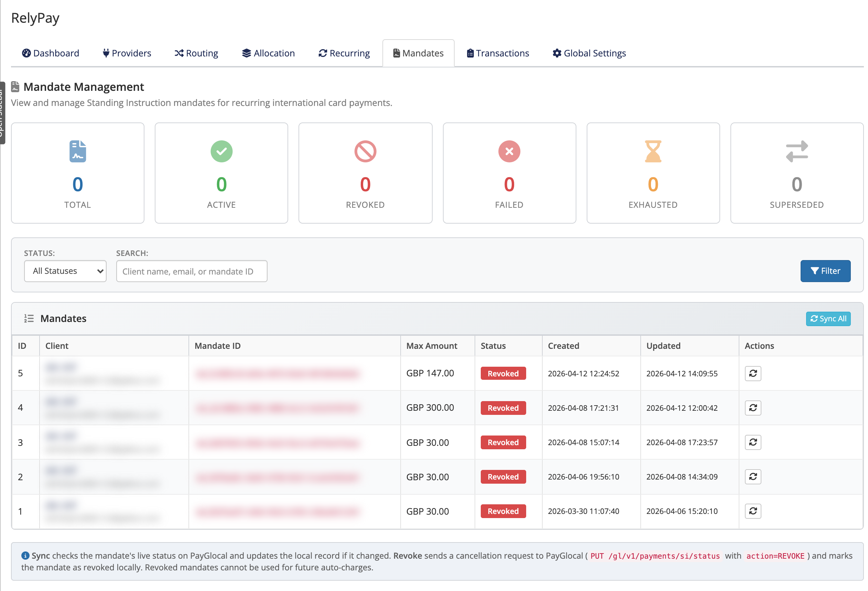Sync the mandate with ID 4
The image size is (868, 591).
point(752,408)
